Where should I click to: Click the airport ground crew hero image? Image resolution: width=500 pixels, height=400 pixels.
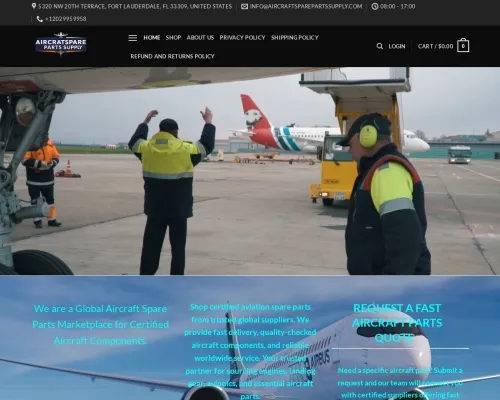point(250,171)
